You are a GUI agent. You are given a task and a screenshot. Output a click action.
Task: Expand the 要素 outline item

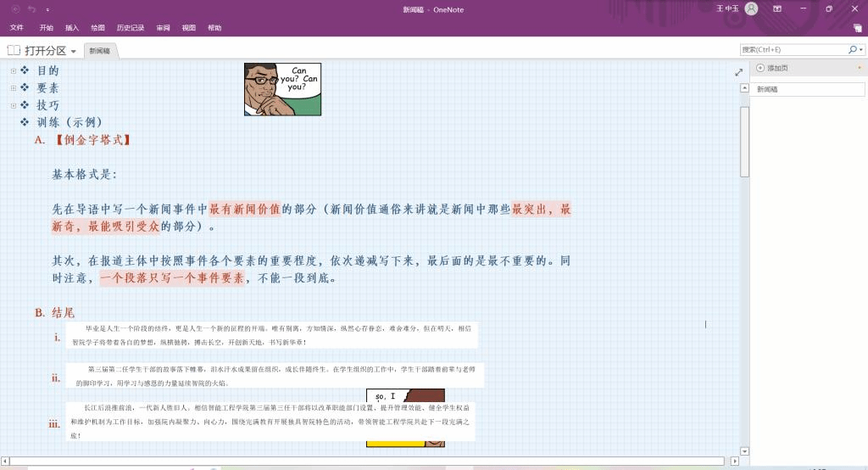14,87
